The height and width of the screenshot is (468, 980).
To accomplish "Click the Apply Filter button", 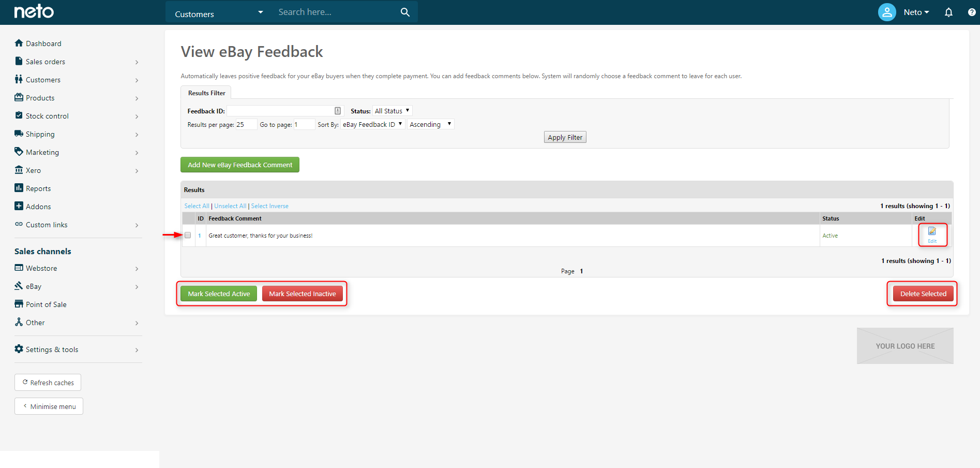I will coord(565,137).
